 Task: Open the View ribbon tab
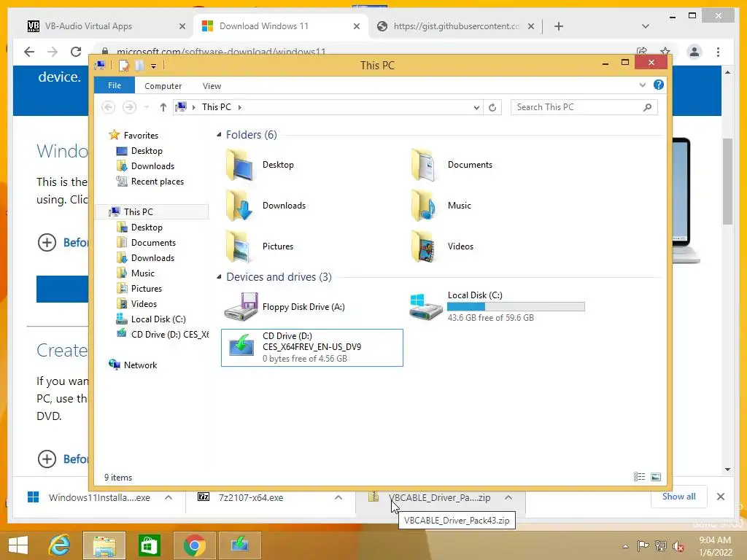(212, 86)
